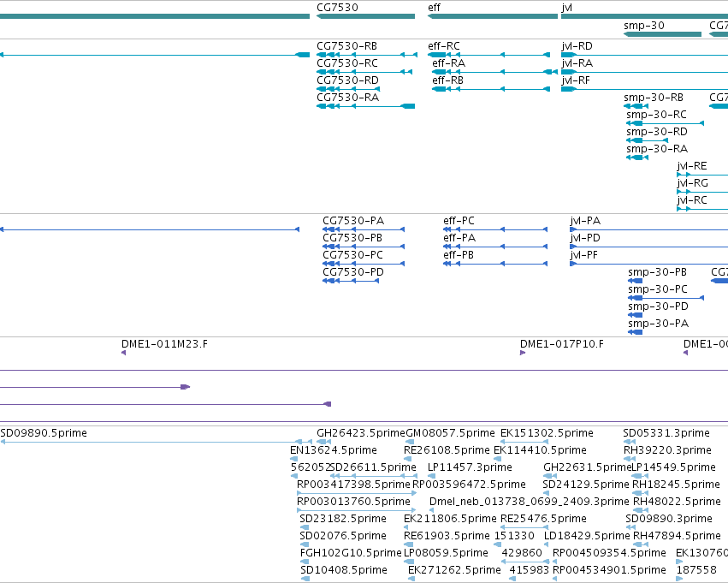Select EST LP11457.3prime
The width and height of the screenshot is (728, 583).
[470, 467]
